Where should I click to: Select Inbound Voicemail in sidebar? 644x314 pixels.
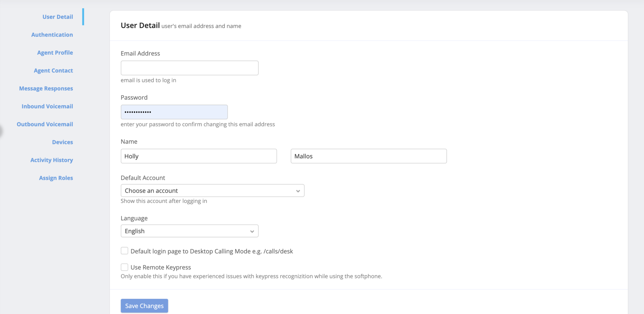pos(47,107)
